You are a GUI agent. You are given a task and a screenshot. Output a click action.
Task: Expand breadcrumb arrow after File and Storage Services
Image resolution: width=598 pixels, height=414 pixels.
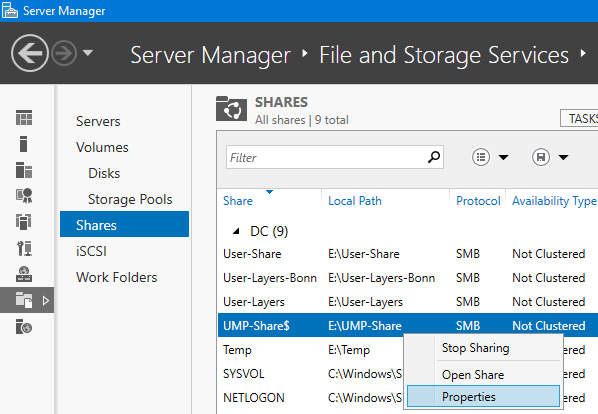583,53
